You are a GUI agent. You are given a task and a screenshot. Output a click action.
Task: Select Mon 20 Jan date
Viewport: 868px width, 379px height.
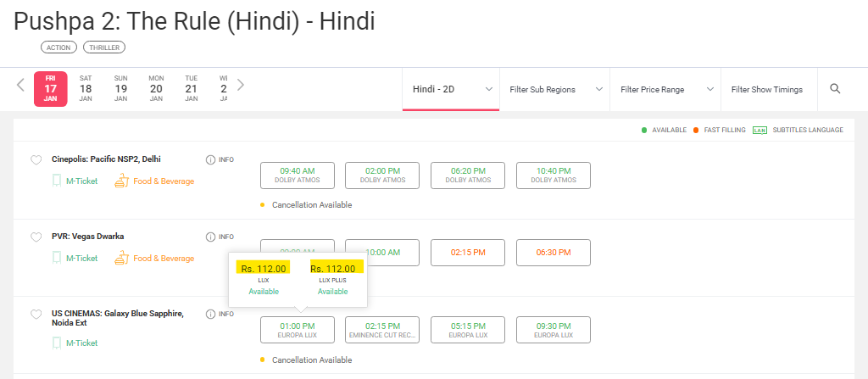pos(156,89)
